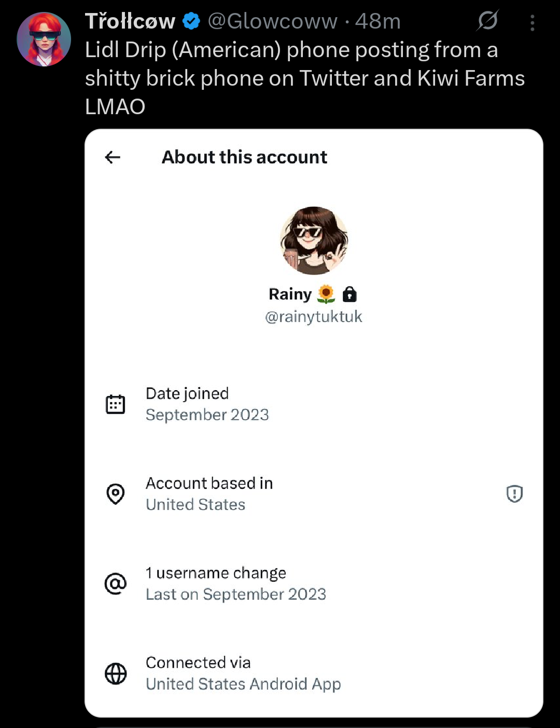The width and height of the screenshot is (560, 728).
Task: Click the shield info icon
Action: (x=514, y=493)
